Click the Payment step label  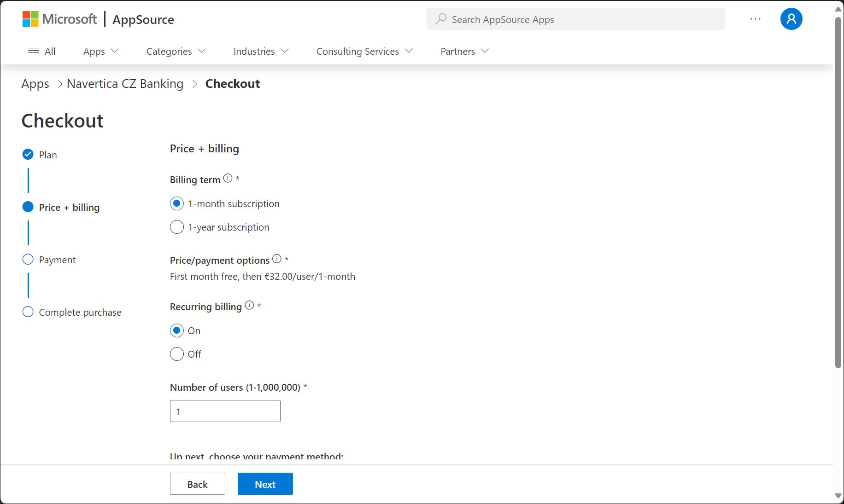[x=57, y=260]
